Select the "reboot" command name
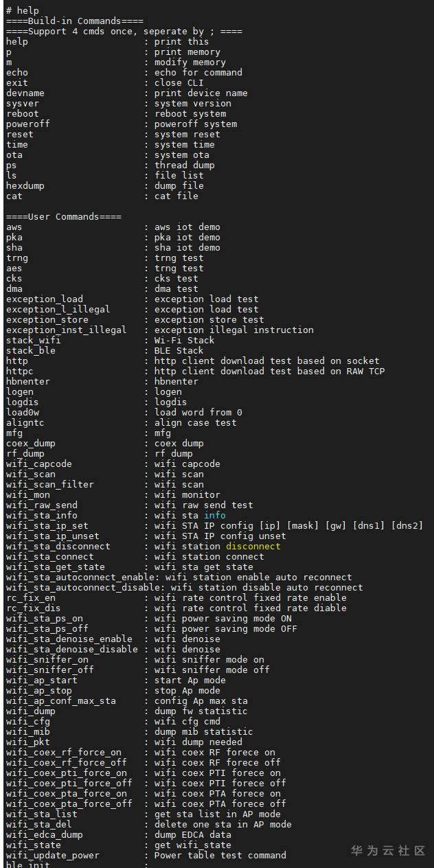The width and height of the screenshot is (434, 868). point(23,113)
